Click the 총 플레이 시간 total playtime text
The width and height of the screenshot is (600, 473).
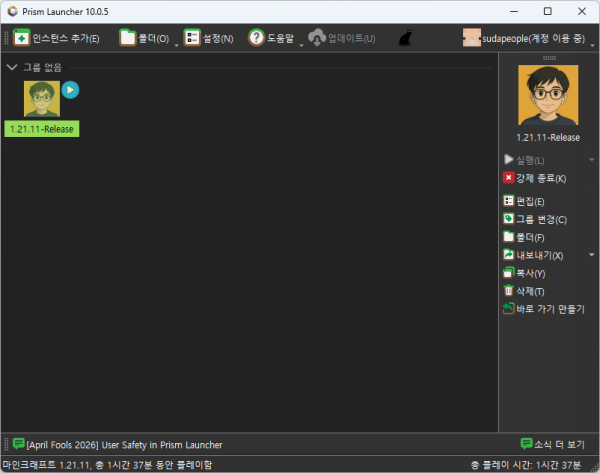pyautogui.click(x=525, y=465)
